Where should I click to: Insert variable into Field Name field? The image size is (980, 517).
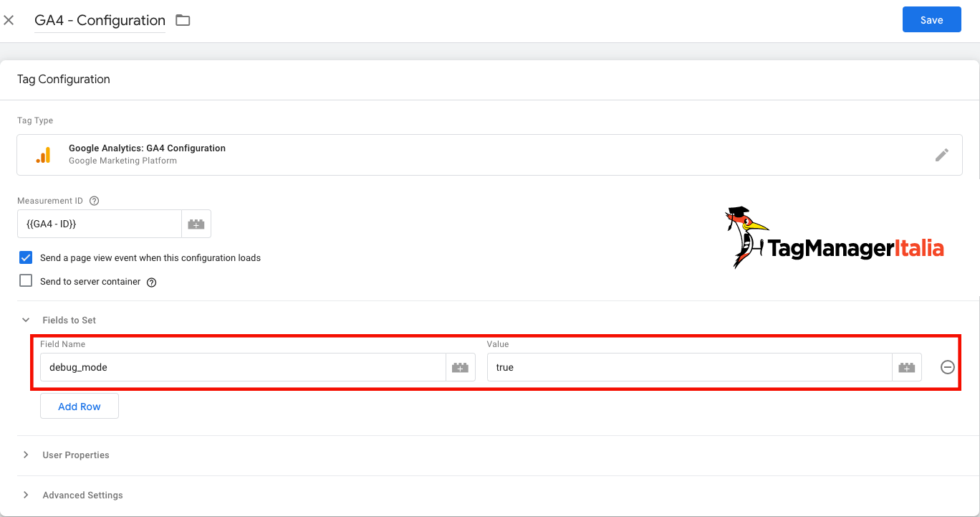[x=460, y=367]
